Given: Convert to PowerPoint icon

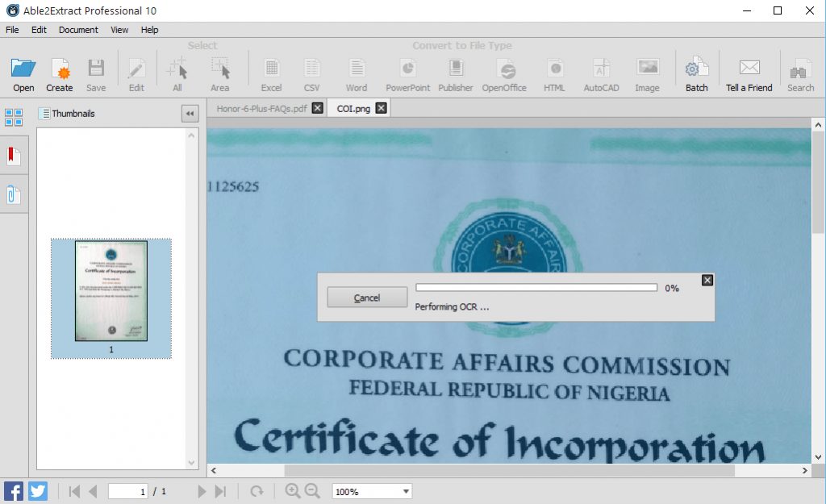Looking at the screenshot, I should tap(407, 69).
